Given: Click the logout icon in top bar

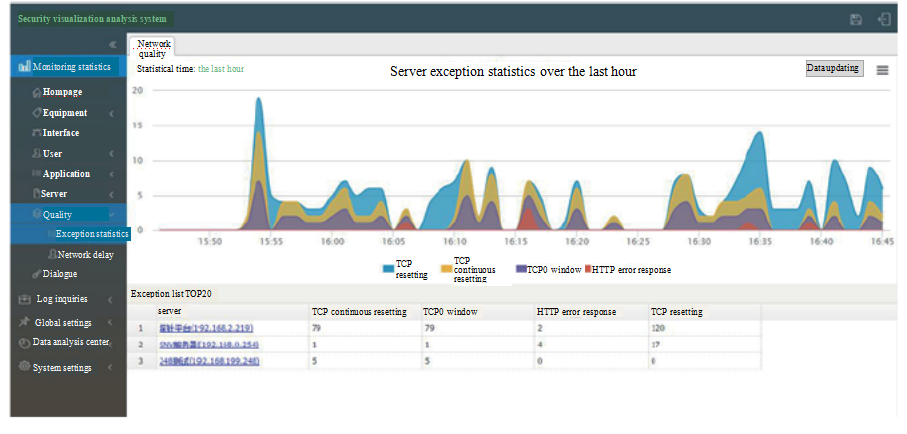Looking at the screenshot, I should [x=884, y=19].
